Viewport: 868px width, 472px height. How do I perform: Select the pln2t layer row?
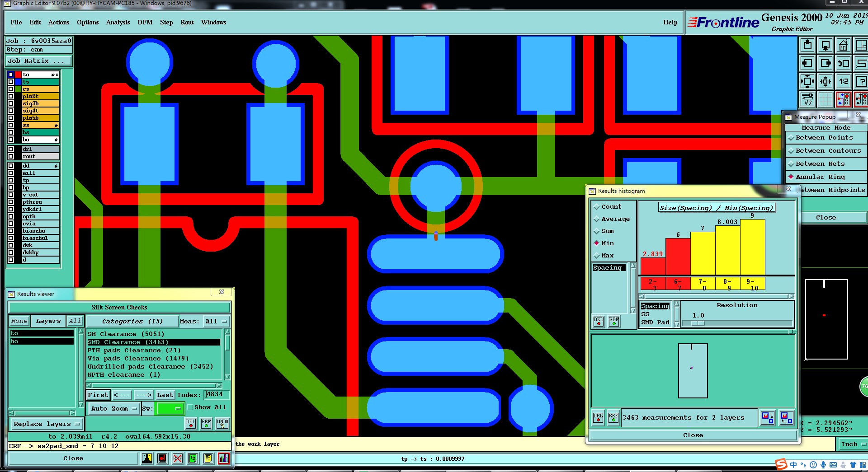click(41, 96)
